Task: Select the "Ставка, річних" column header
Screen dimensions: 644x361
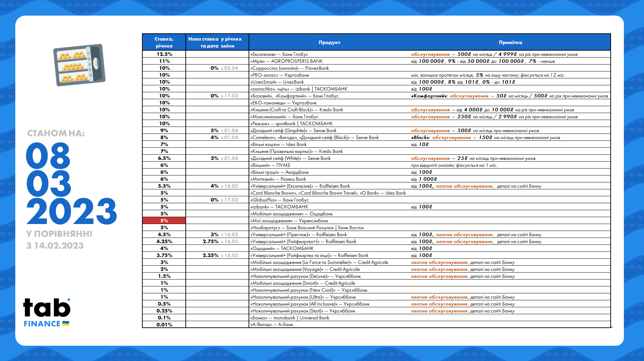Action: point(164,42)
